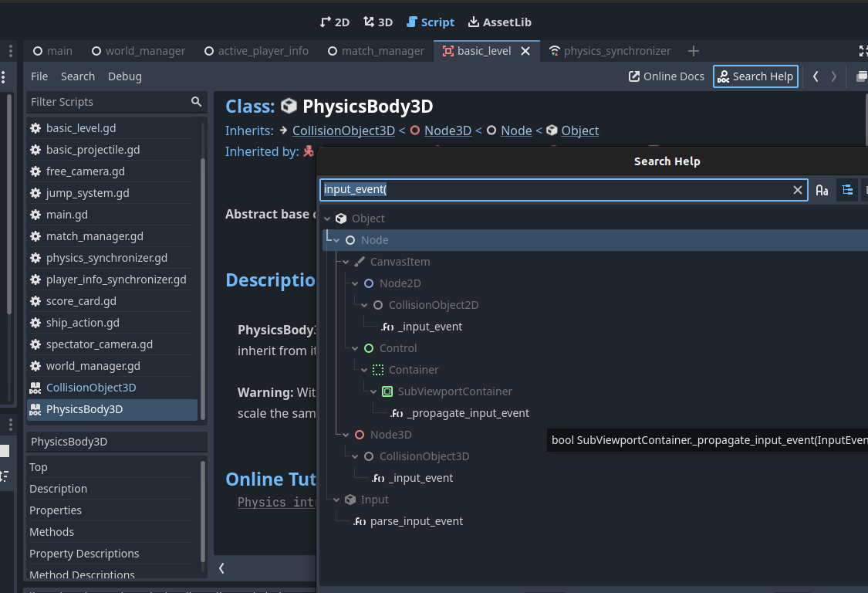Open the Debug menu
Image resolution: width=868 pixels, height=593 pixels.
pos(124,76)
